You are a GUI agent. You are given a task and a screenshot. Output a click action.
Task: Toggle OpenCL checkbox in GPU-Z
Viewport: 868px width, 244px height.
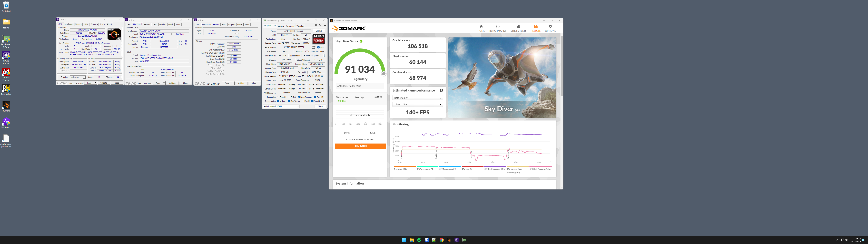[278, 97]
